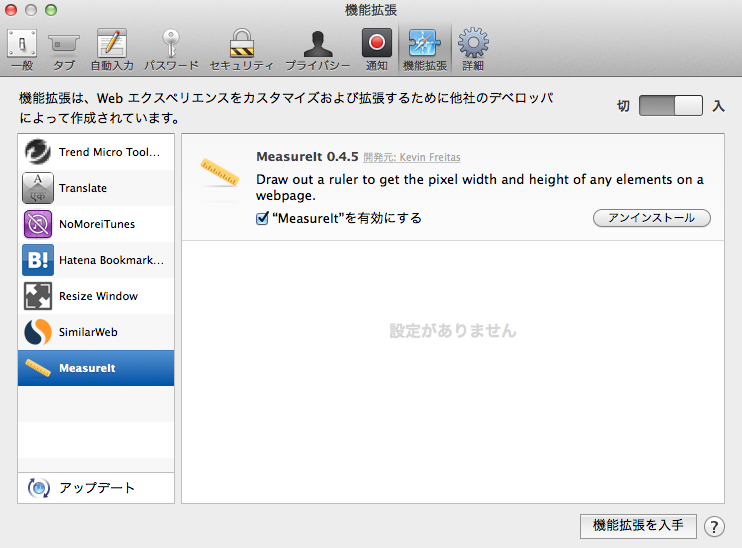742x548 pixels.
Task: Select the NoMoreiTunes extension name
Action: pos(97,224)
